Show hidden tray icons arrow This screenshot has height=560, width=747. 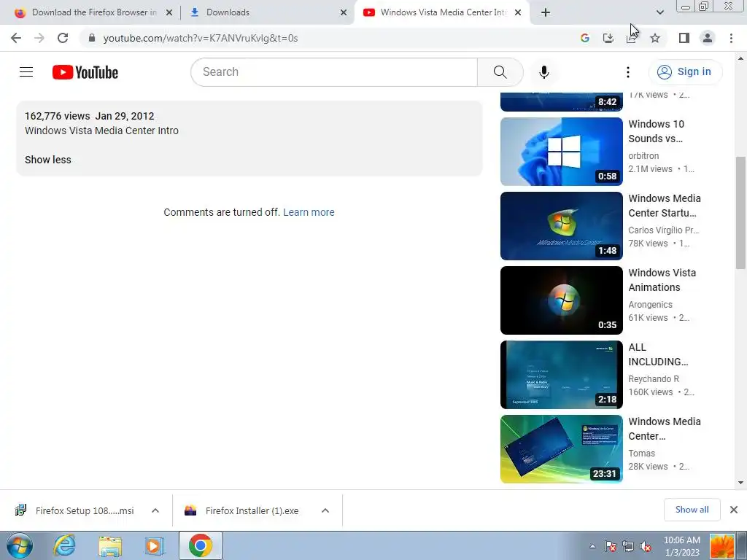(592, 547)
